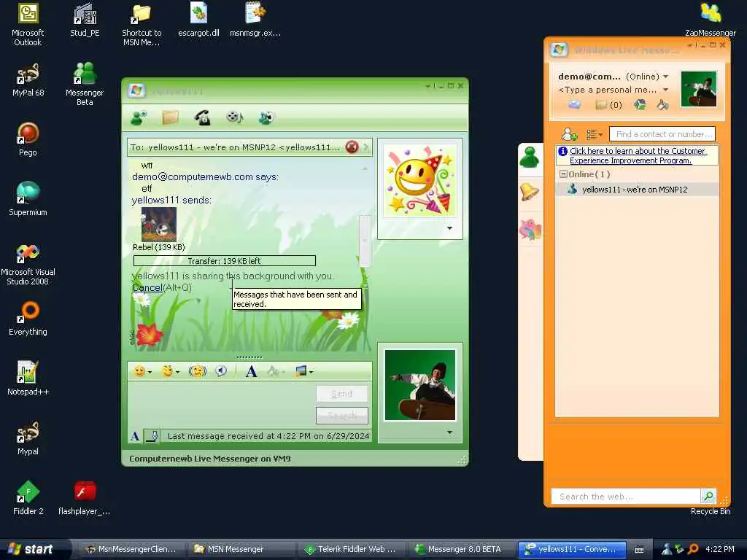747x560 pixels.
Task: Select the green contacts tab
Action: (x=530, y=157)
